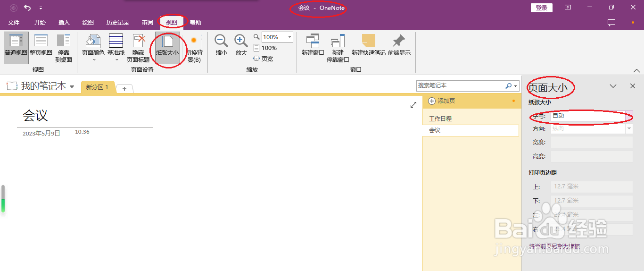Click the page time 10:36
This screenshot has width=644, height=271.
(x=82, y=132)
